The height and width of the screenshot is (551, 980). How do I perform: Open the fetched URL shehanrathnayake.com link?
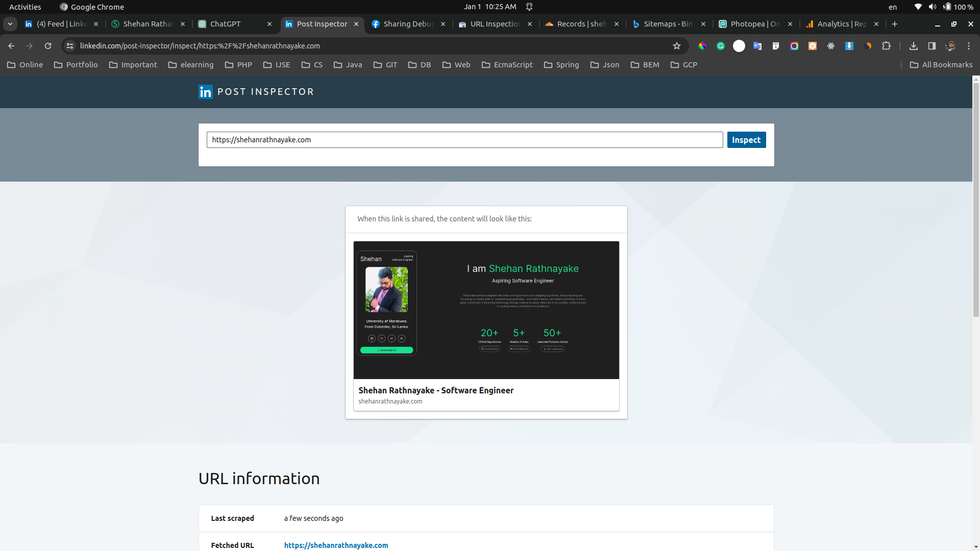point(336,545)
